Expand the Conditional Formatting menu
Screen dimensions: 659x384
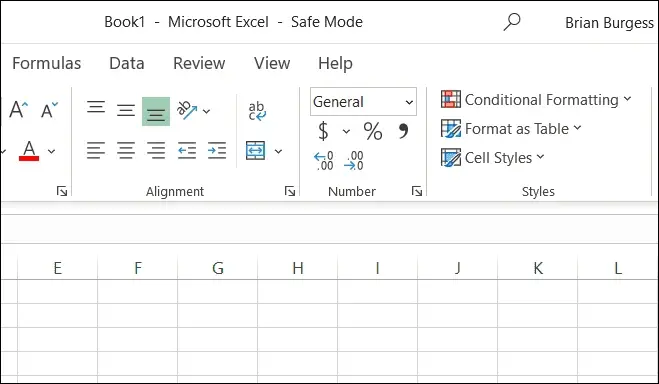click(x=536, y=100)
